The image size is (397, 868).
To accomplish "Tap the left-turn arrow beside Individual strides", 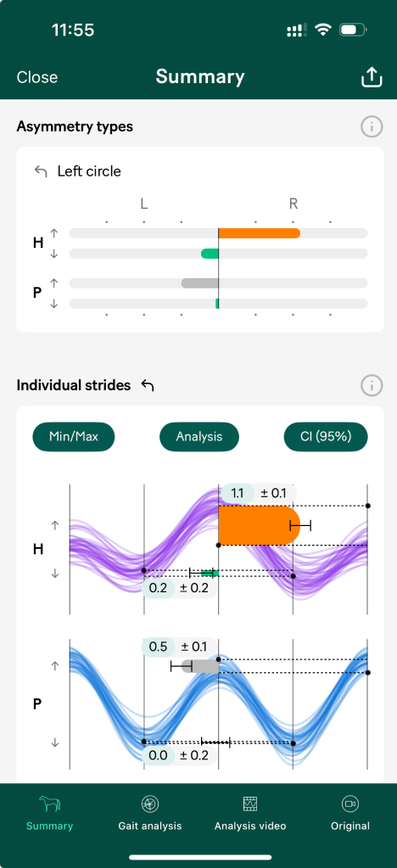I will pyautogui.click(x=148, y=385).
